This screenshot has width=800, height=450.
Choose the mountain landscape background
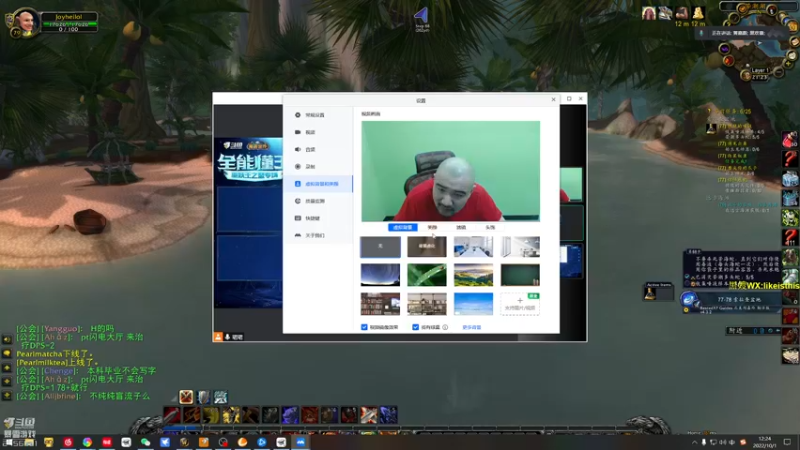click(473, 275)
